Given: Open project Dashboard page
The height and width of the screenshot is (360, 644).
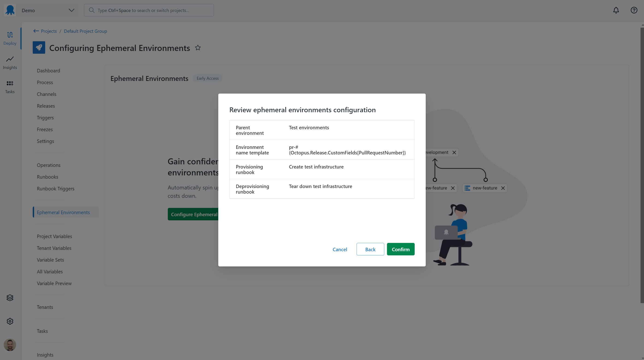Looking at the screenshot, I should [x=48, y=71].
